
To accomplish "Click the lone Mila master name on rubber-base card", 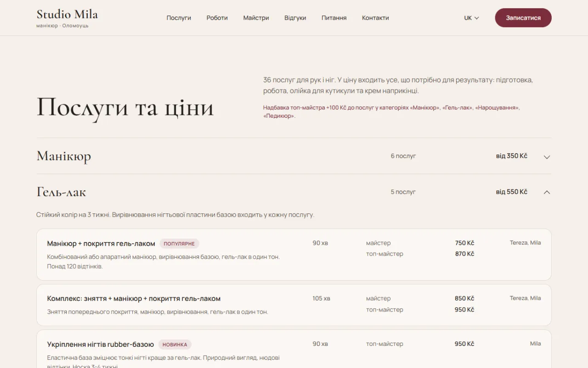I will pyautogui.click(x=535, y=344).
